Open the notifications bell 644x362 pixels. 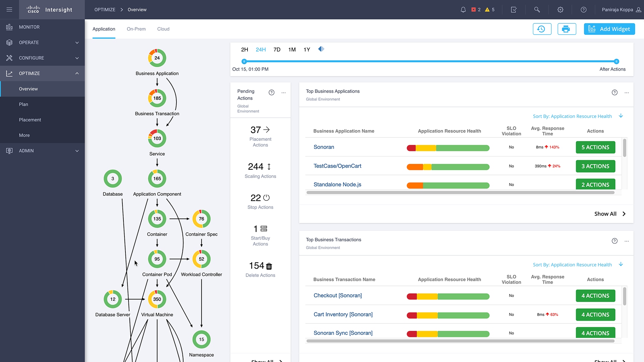click(x=463, y=10)
